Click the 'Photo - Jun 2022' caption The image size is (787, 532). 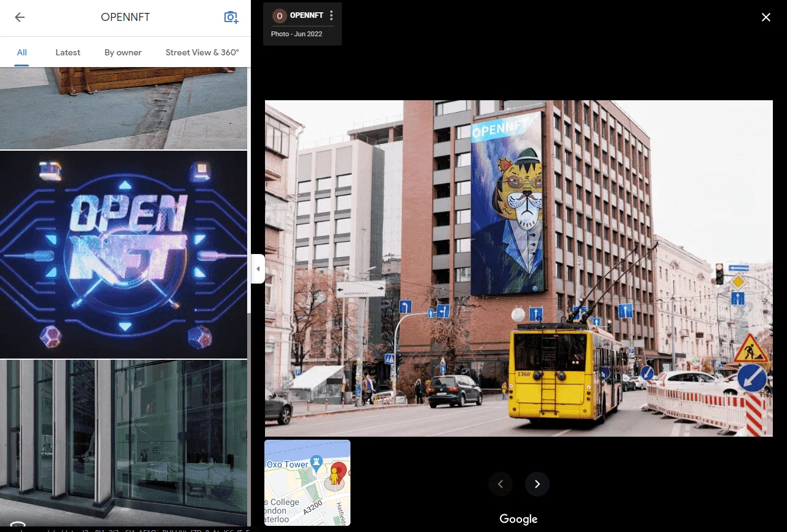pos(296,34)
